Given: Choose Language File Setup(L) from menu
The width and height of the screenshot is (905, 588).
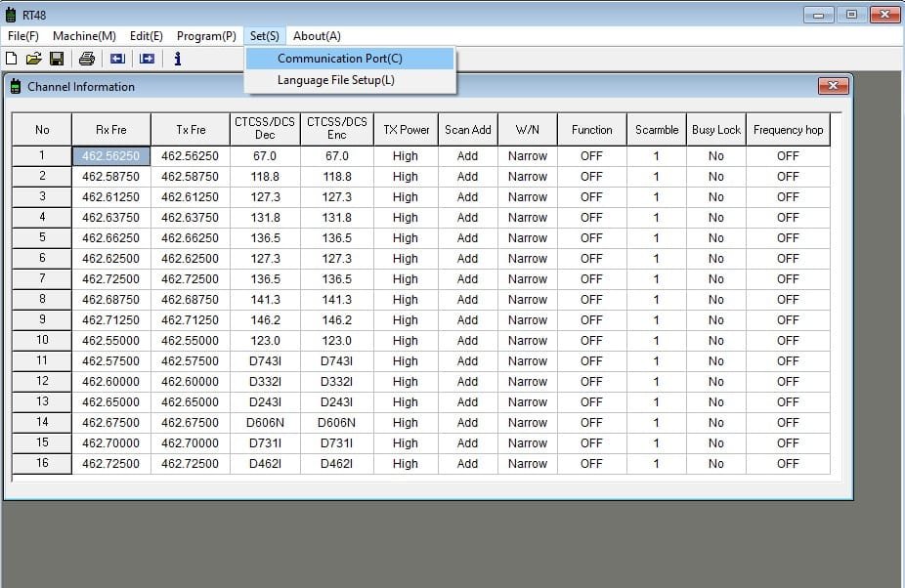Looking at the screenshot, I should (x=335, y=80).
